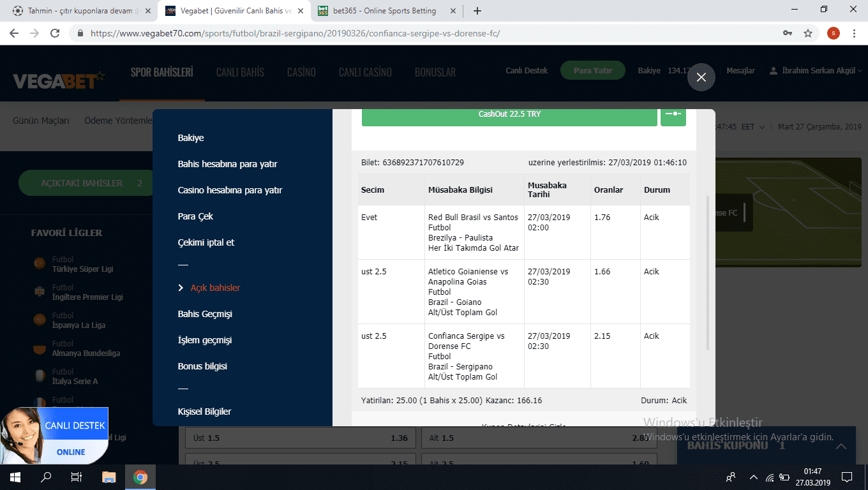
Task: Select İşlem geçmişi in sidebar
Action: click(x=204, y=340)
